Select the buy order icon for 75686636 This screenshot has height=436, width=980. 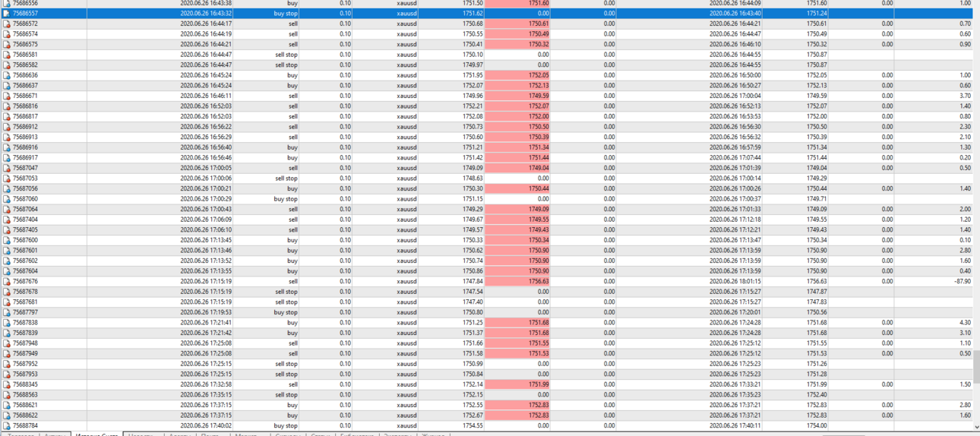point(6,75)
